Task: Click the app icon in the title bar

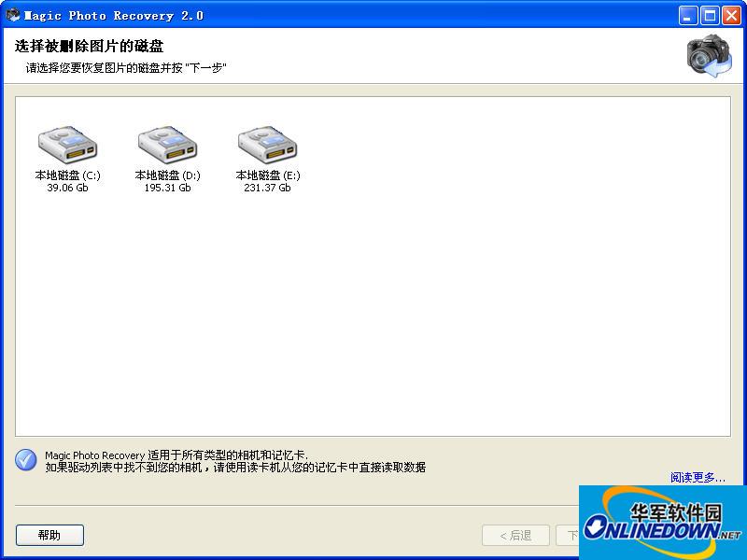Action: click(x=13, y=15)
